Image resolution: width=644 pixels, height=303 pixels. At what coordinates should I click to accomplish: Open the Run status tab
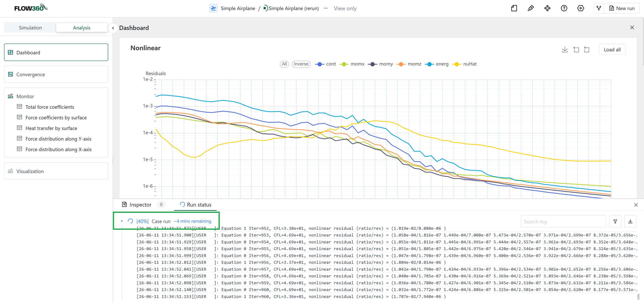pos(195,205)
